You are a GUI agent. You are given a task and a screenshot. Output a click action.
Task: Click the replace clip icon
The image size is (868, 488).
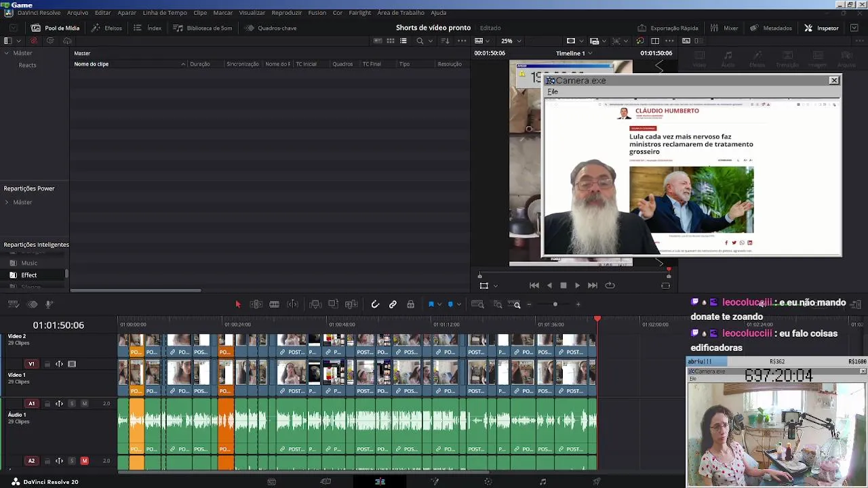pyautogui.click(x=351, y=304)
